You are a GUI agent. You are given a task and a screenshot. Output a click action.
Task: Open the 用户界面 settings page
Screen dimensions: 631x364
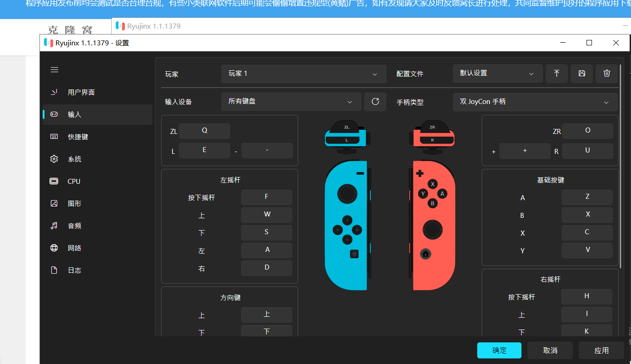(98, 92)
